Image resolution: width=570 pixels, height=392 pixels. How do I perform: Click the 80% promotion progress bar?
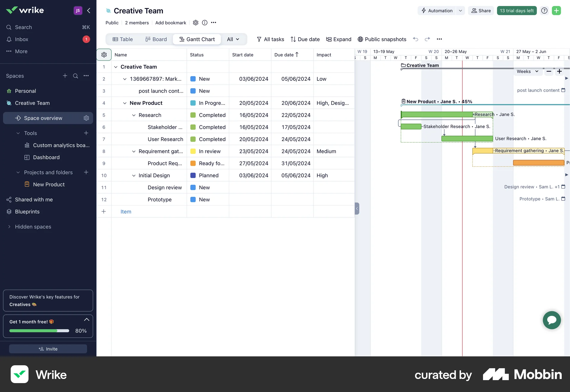pos(39,331)
